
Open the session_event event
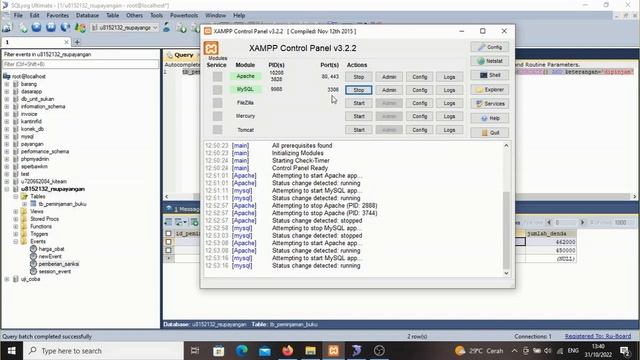(54, 271)
